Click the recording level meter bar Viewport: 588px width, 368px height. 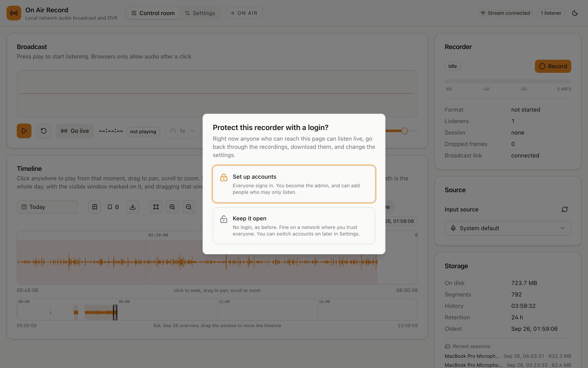508,81
